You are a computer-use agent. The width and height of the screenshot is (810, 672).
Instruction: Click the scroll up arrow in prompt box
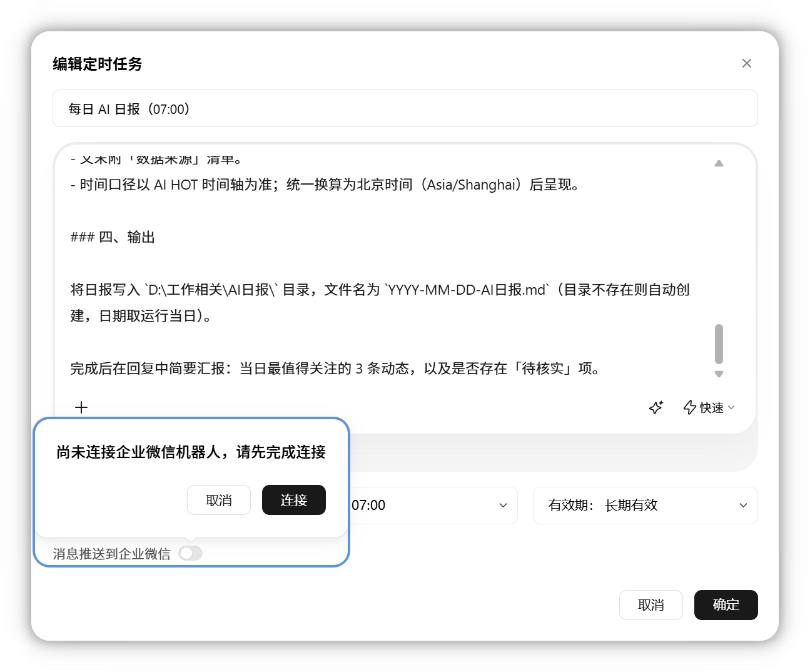pos(719,163)
